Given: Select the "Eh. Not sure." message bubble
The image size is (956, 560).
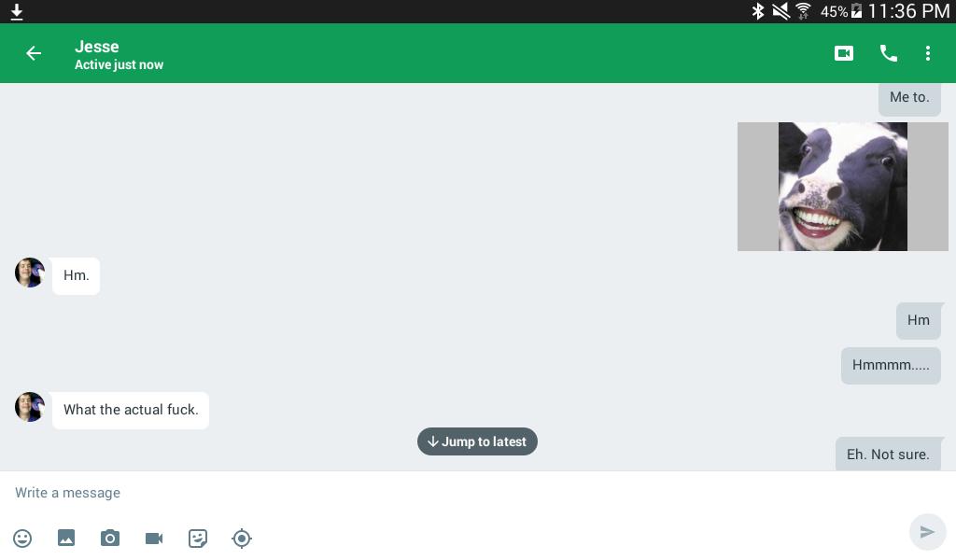Looking at the screenshot, I should pyautogui.click(x=887, y=455).
